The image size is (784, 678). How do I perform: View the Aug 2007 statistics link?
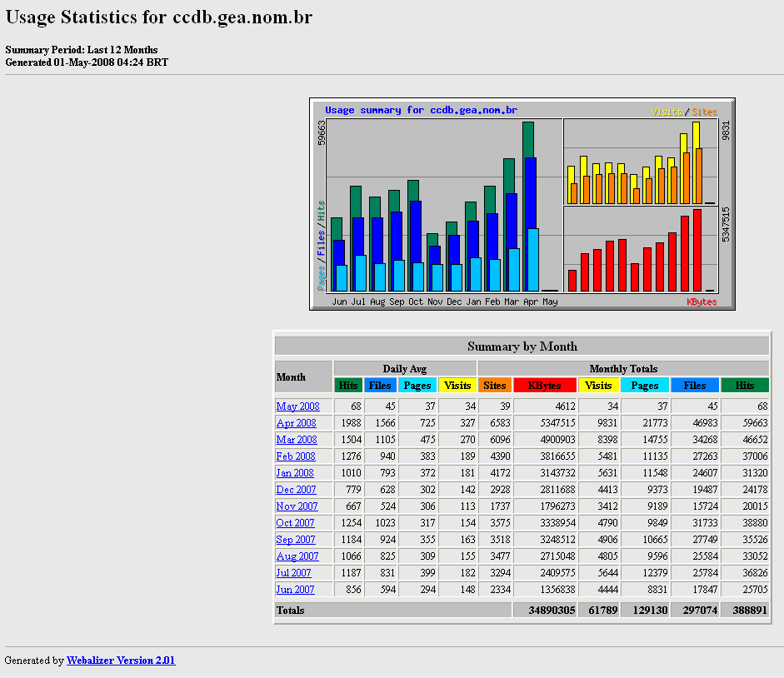pyautogui.click(x=297, y=556)
